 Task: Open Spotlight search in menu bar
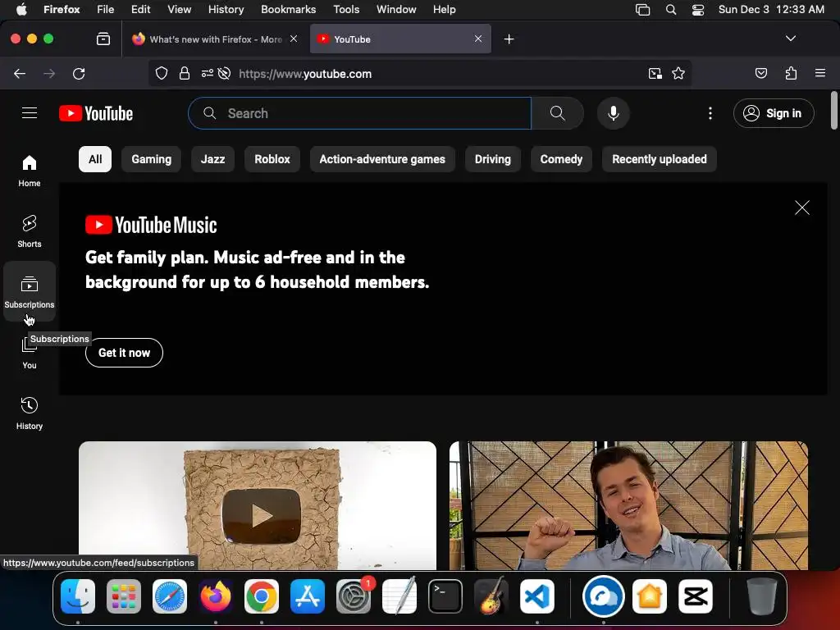point(671,9)
